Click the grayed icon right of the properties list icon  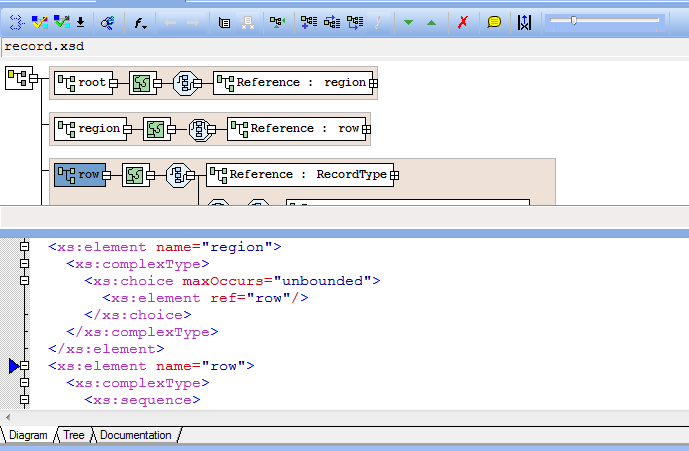[x=248, y=22]
